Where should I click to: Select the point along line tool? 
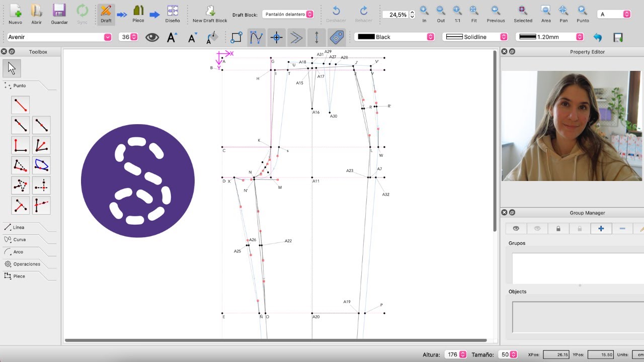point(21,125)
